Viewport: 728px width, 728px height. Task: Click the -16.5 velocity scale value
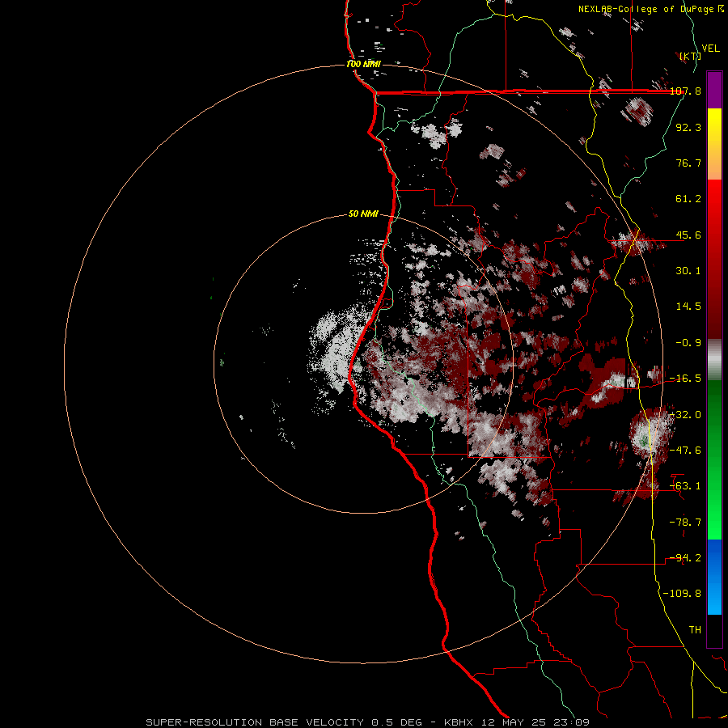685,379
